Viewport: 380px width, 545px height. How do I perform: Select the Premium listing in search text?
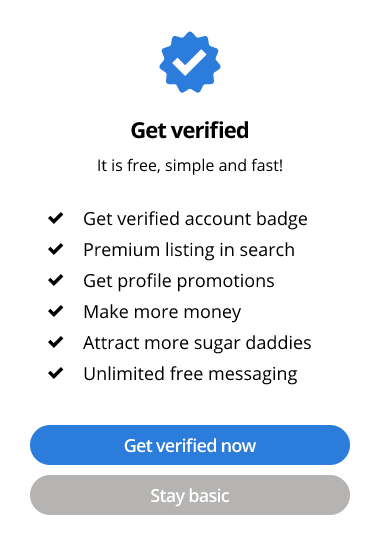pyautogui.click(x=189, y=250)
